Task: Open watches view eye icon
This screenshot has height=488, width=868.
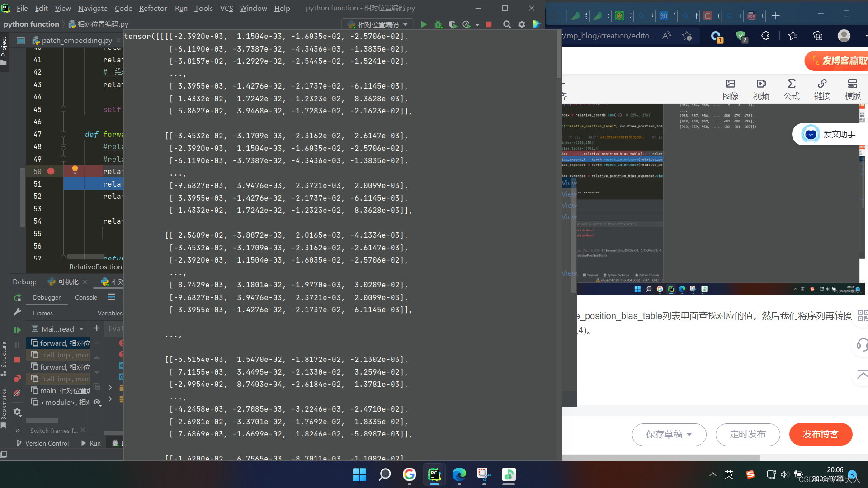Action: pos(97,402)
